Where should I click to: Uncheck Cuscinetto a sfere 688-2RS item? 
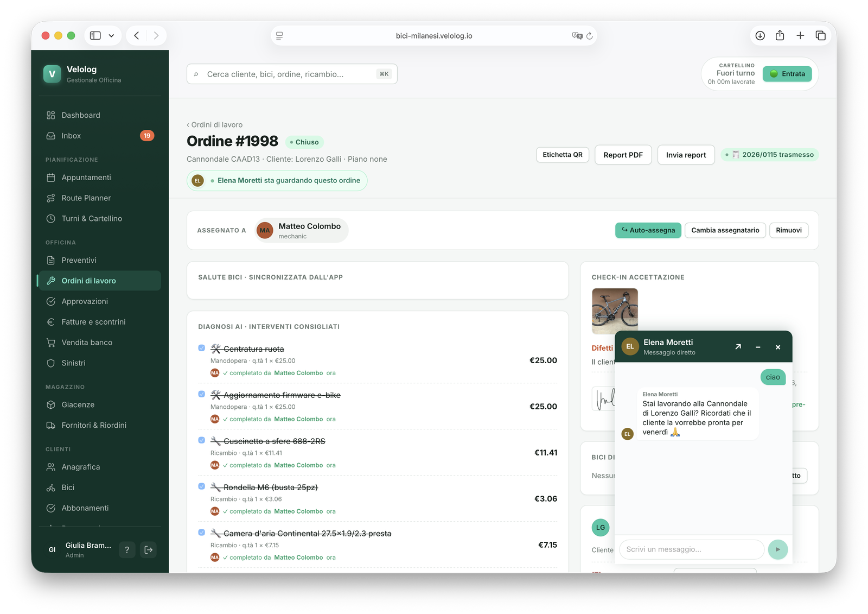202,440
